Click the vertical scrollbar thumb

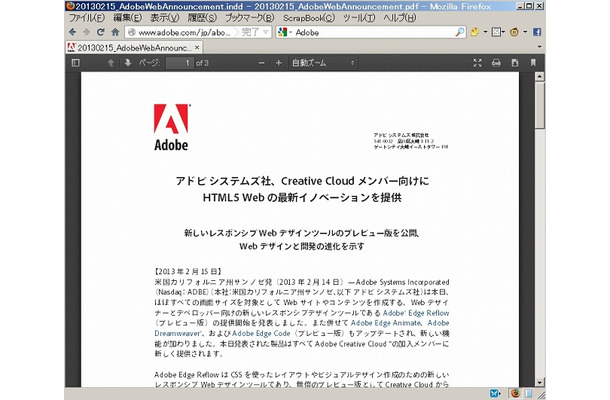point(539,105)
